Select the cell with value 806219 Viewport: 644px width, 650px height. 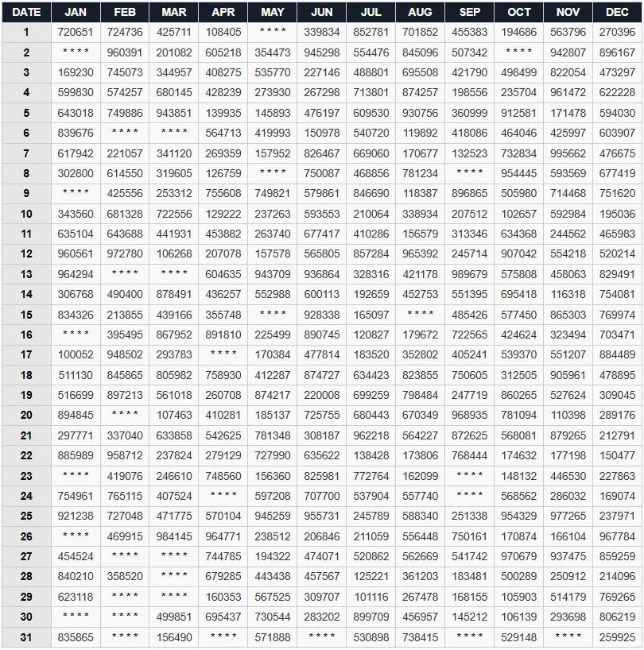click(x=617, y=617)
